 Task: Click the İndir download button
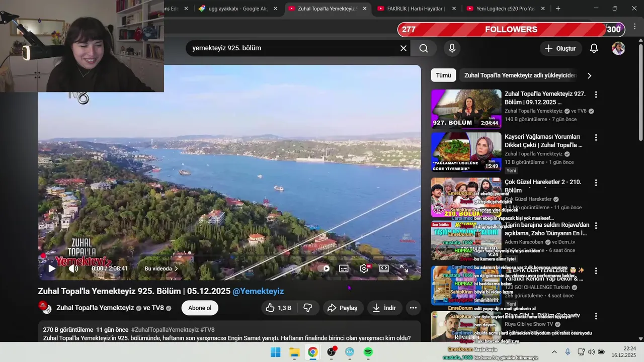[385, 308]
